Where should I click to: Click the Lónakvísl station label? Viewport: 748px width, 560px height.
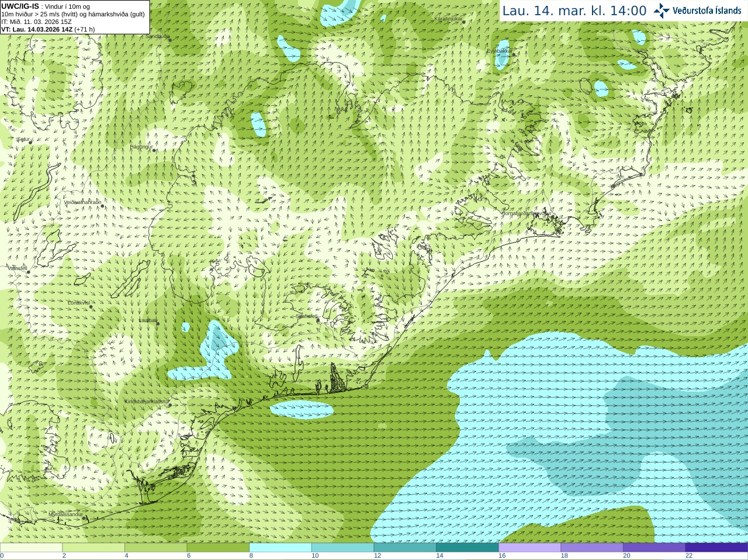[x=78, y=303]
